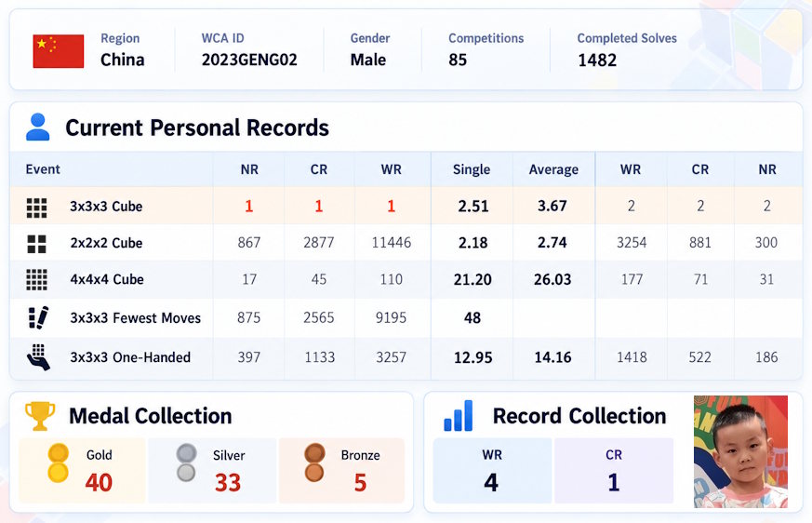Click the 2877 CR rank for 2x2x2
Image resolution: width=812 pixels, height=523 pixels.
point(319,243)
